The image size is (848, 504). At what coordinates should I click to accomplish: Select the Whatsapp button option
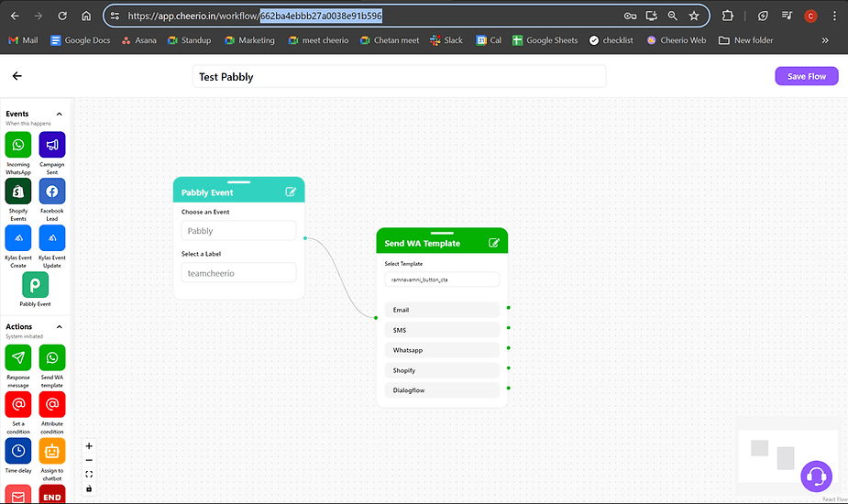[442, 350]
